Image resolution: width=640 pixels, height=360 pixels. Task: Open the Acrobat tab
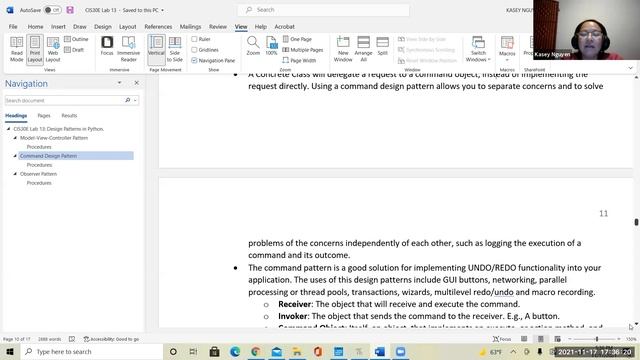pyautogui.click(x=284, y=27)
